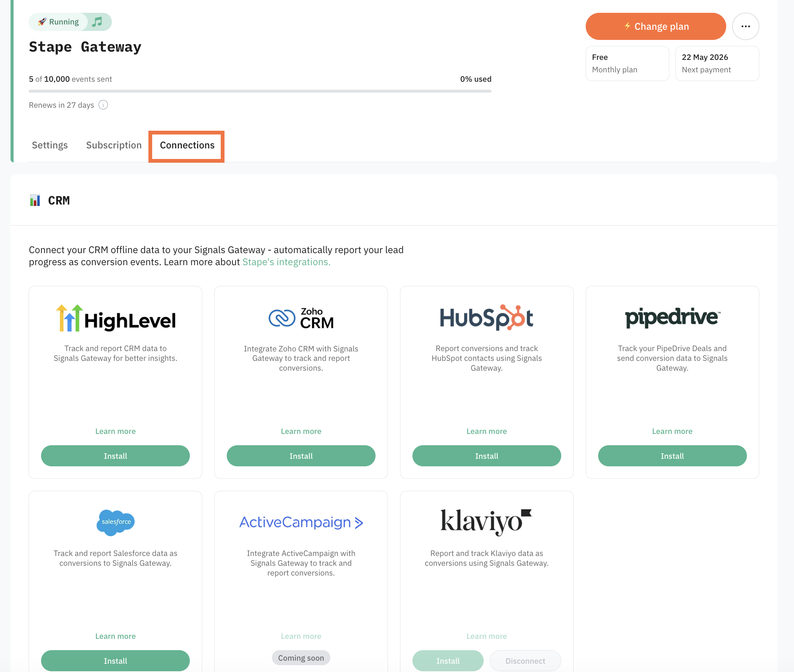Click the Klaviyo Install button

(x=448, y=661)
